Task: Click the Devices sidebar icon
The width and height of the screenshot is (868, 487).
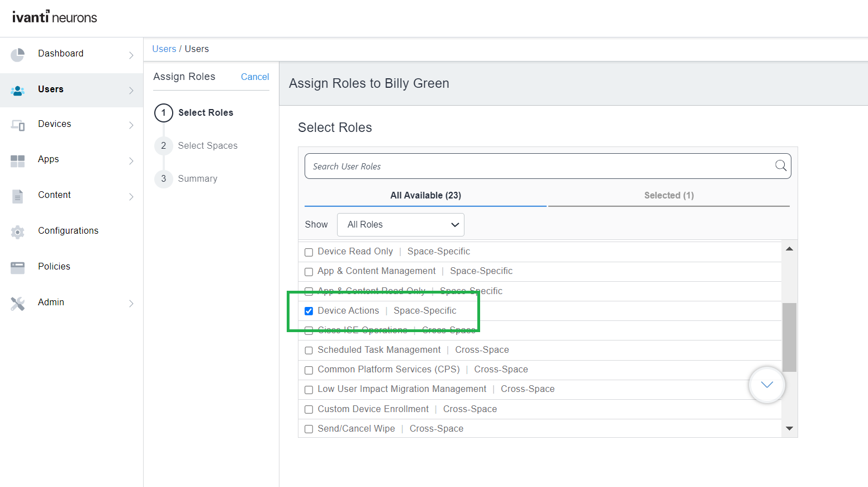Action: tap(17, 125)
